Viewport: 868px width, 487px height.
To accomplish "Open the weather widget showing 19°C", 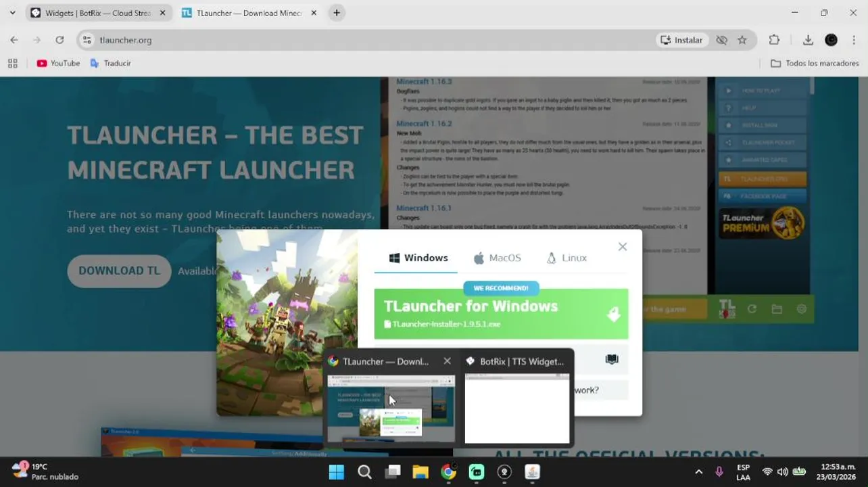I will [45, 471].
